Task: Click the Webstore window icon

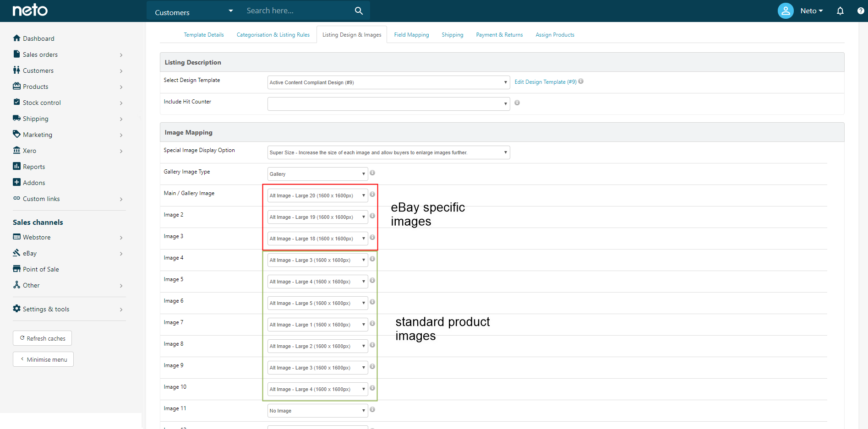Action: [x=17, y=237]
